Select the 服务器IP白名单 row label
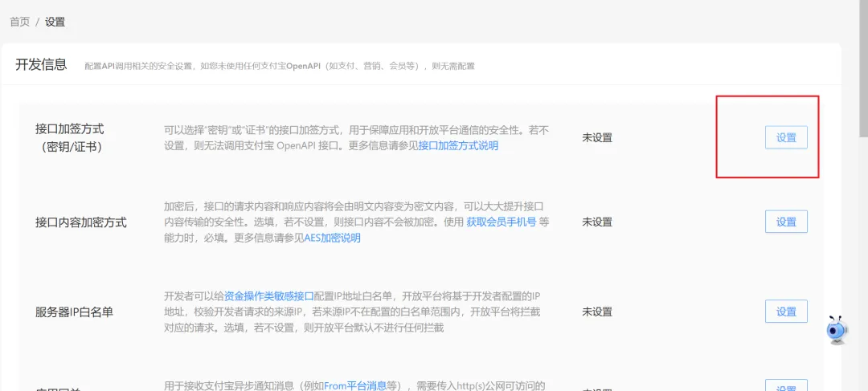868x391 pixels. click(74, 312)
